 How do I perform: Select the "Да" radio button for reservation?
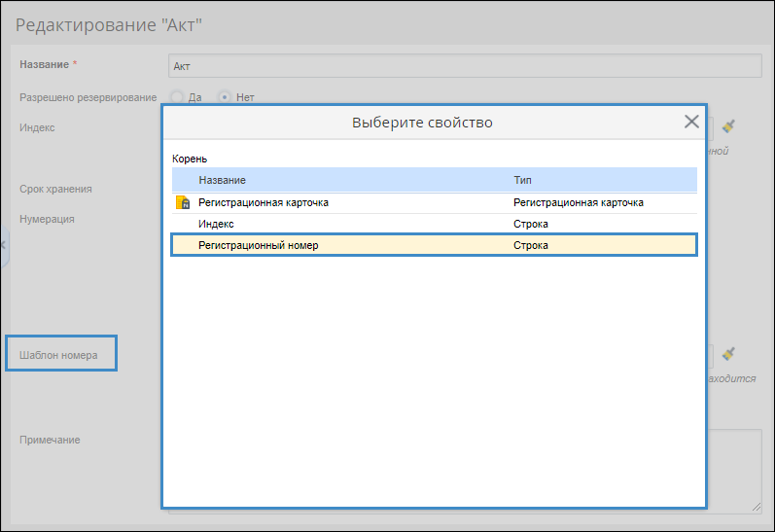[177, 97]
